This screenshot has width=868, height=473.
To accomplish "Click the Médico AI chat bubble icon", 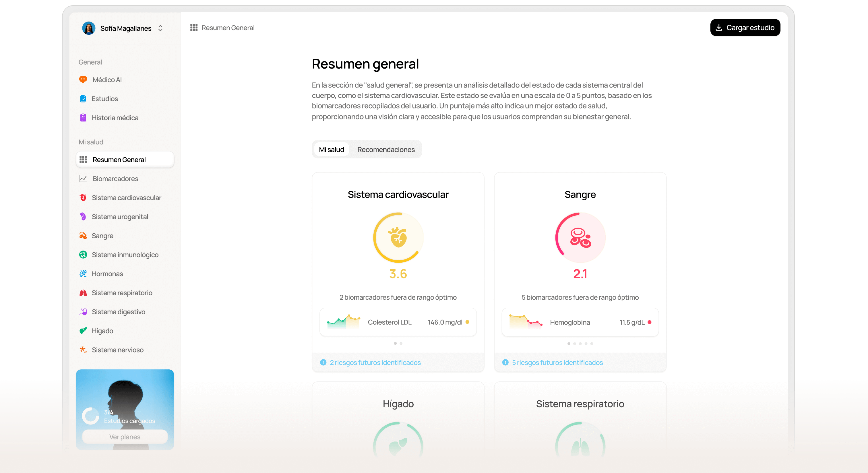I will click(x=83, y=80).
